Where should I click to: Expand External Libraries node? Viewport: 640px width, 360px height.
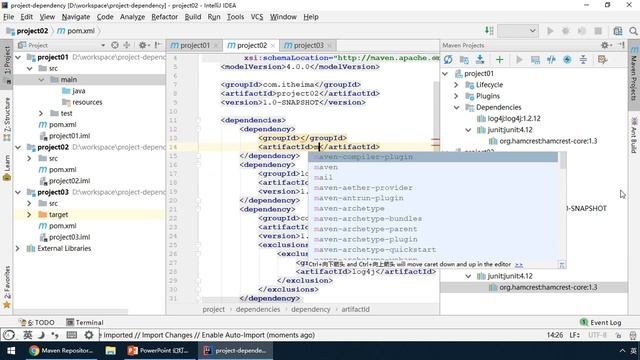(x=18, y=248)
